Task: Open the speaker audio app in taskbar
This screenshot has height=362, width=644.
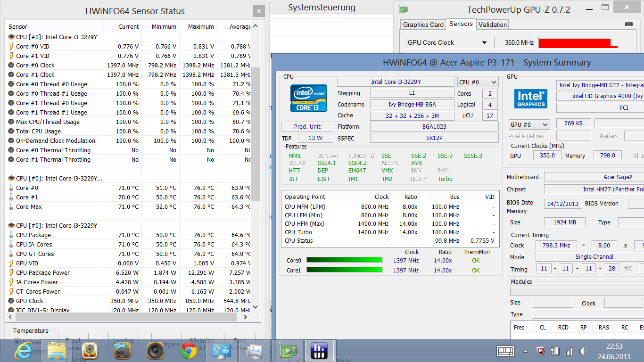Action: click(155, 350)
